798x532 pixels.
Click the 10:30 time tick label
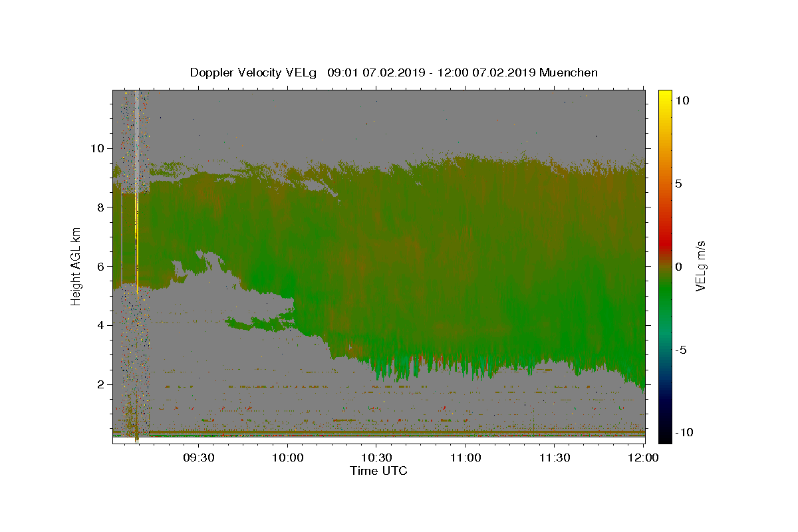[x=376, y=458]
